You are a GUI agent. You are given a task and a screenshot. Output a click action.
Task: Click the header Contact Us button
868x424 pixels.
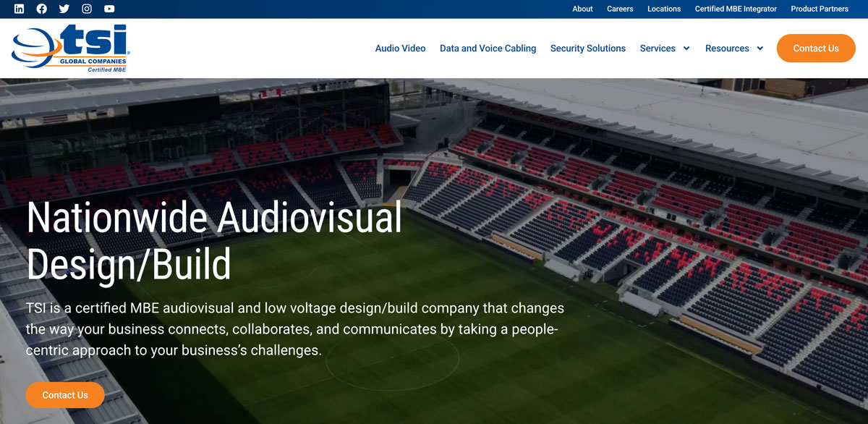(816, 48)
